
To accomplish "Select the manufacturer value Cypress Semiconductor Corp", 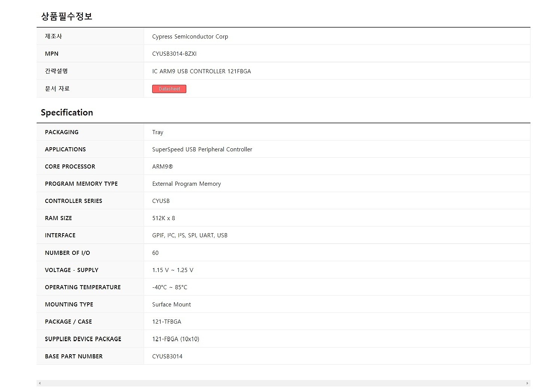I will [x=190, y=37].
